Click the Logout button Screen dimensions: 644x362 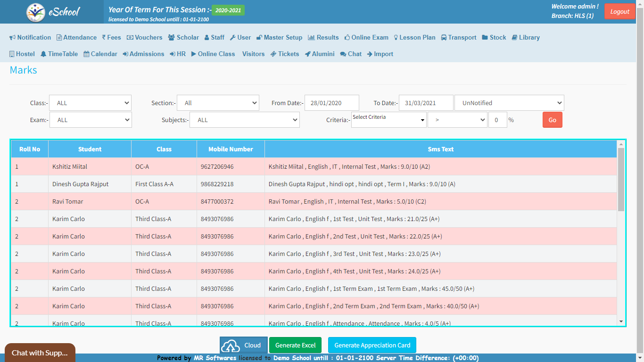(x=619, y=12)
